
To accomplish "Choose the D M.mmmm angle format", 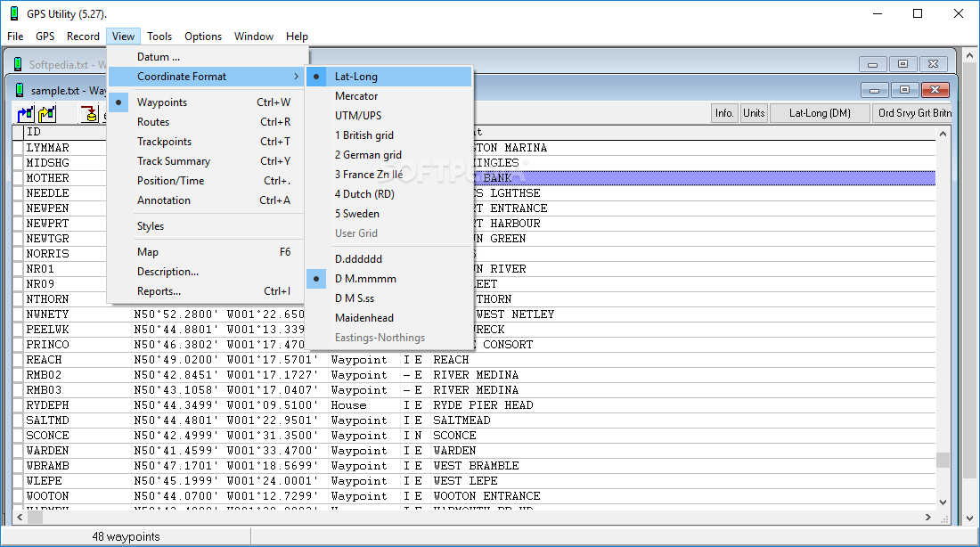I will 388,279.
